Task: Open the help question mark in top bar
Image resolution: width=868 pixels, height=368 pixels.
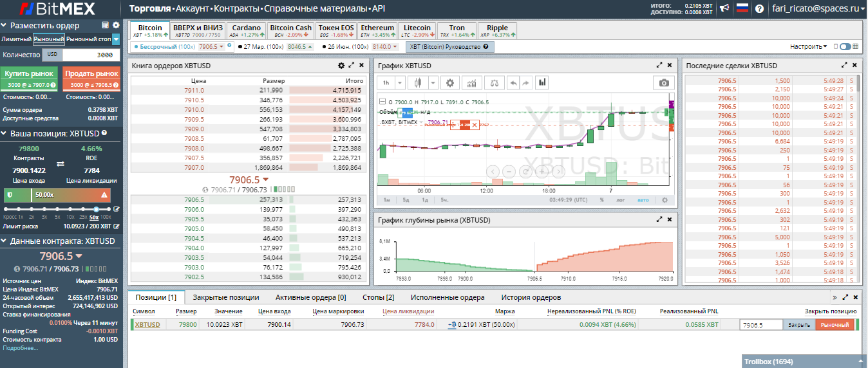Action: tap(759, 8)
